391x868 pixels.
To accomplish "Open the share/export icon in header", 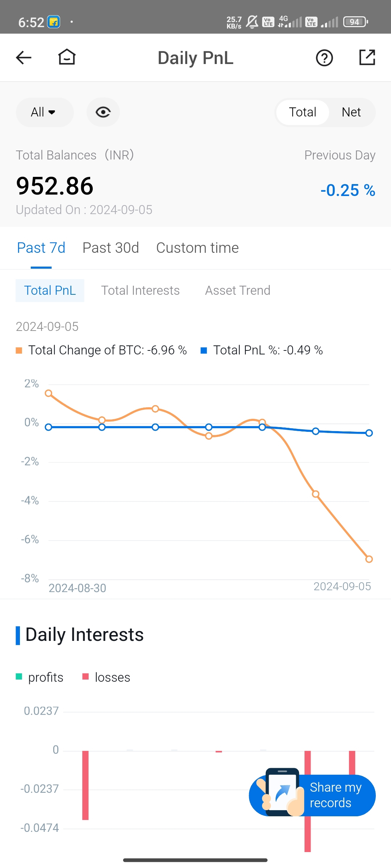I will 367,58.
